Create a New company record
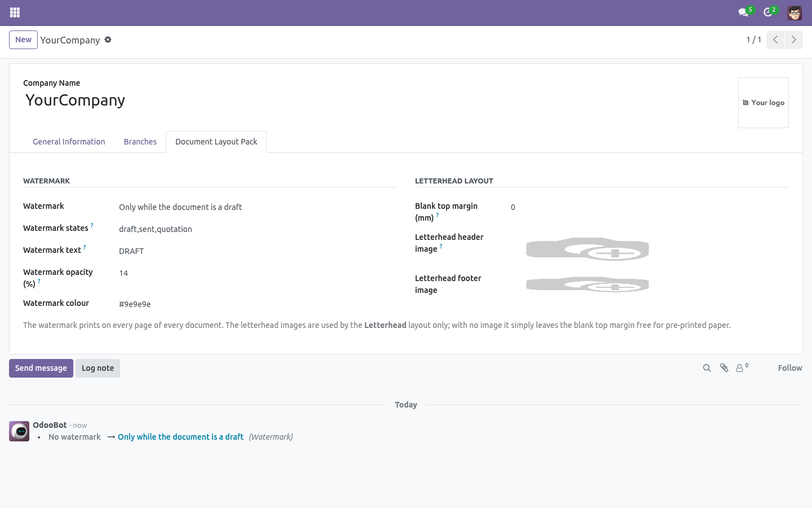Viewport: 812px width, 508px height. point(23,40)
